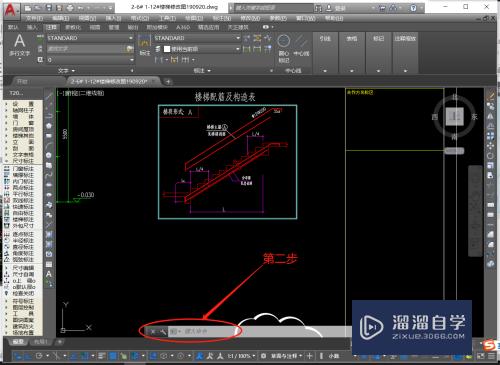Toggle clean screen icon in status bar
Viewport: 500px width, 365px height.
(x=481, y=356)
